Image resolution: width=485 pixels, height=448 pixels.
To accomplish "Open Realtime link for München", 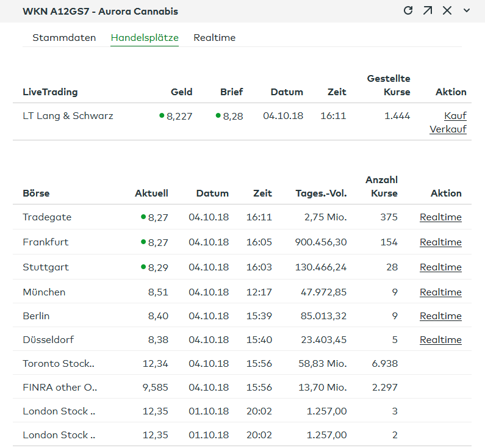I will coord(440,292).
